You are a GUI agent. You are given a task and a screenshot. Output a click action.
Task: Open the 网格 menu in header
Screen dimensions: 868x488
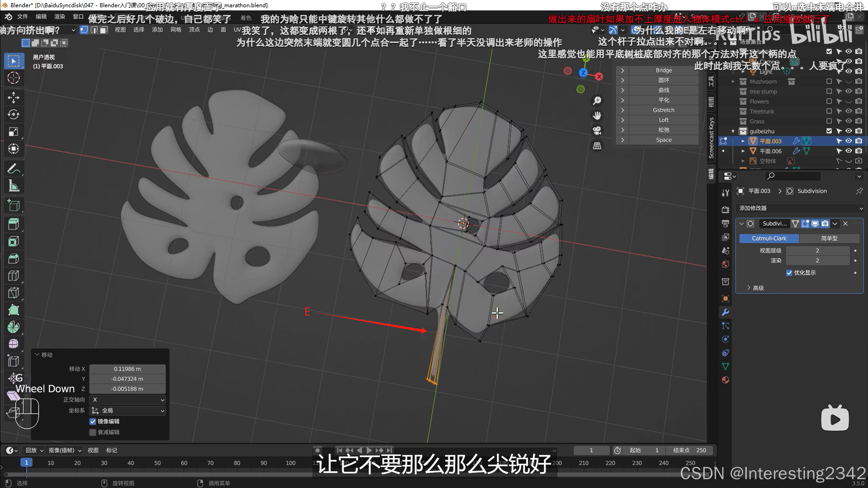[x=175, y=30]
